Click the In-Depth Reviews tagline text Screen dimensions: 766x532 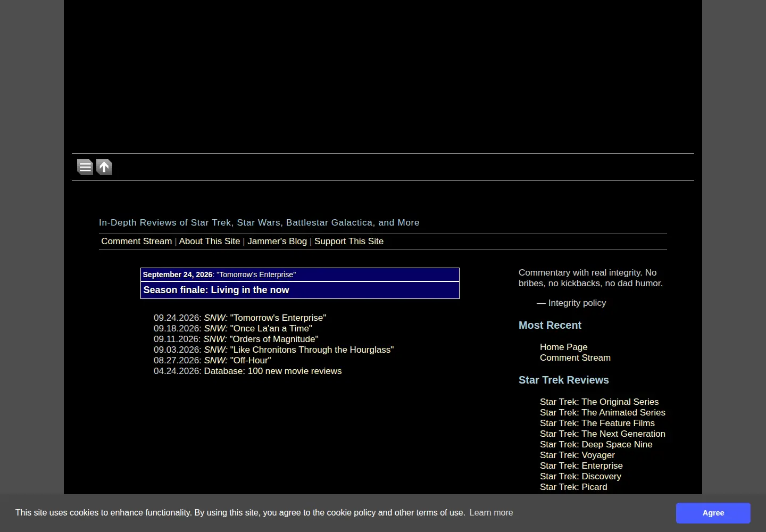(259, 222)
